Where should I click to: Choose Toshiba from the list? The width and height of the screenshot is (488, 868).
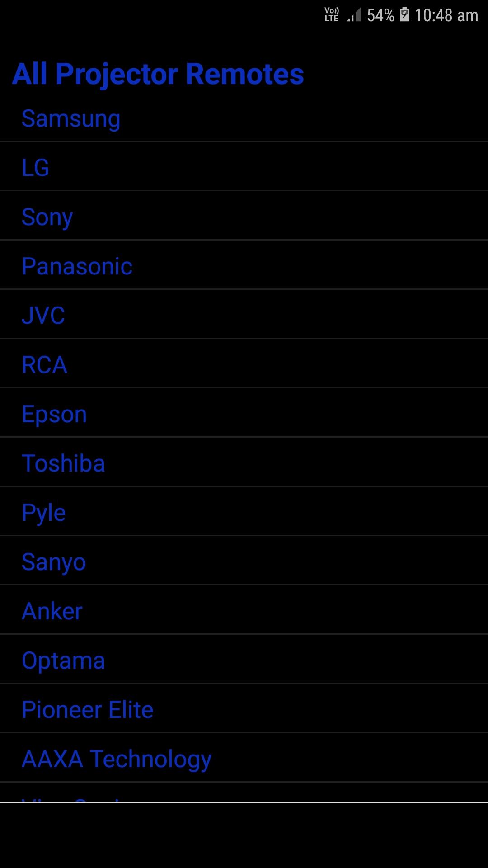point(244,462)
